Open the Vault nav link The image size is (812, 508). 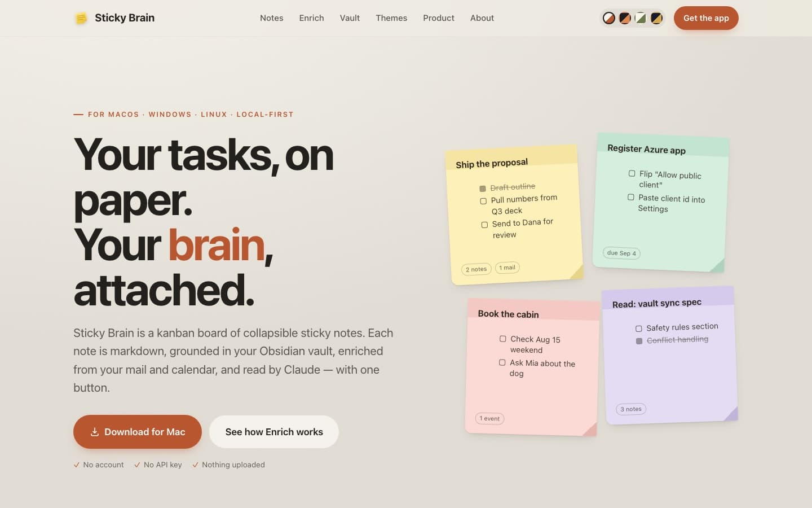coord(350,18)
